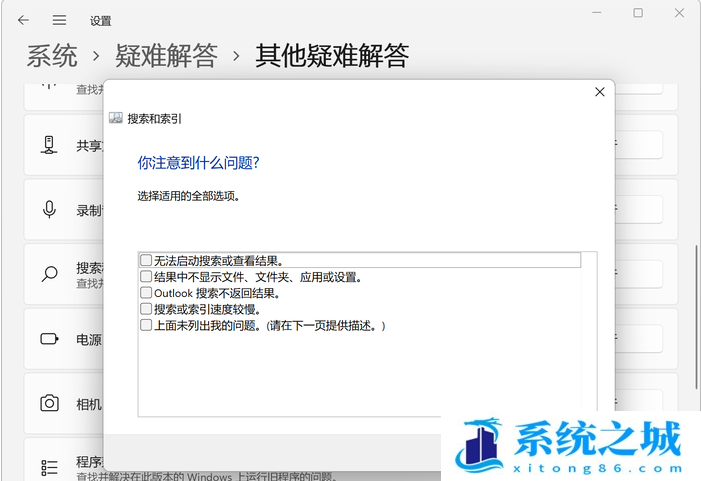Enable Outlook 搜索不返回结果 checkbox
Screen dimensions: 701x481
pos(146,293)
